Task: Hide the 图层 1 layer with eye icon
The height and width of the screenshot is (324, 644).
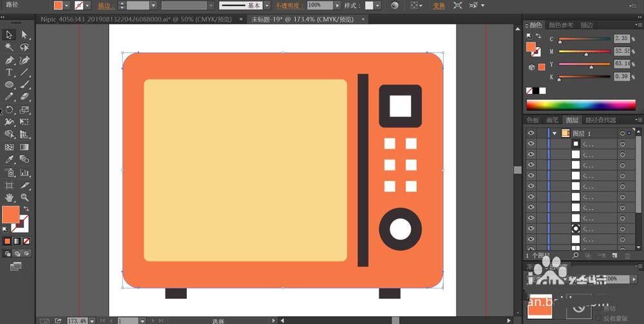Action: pos(531,133)
